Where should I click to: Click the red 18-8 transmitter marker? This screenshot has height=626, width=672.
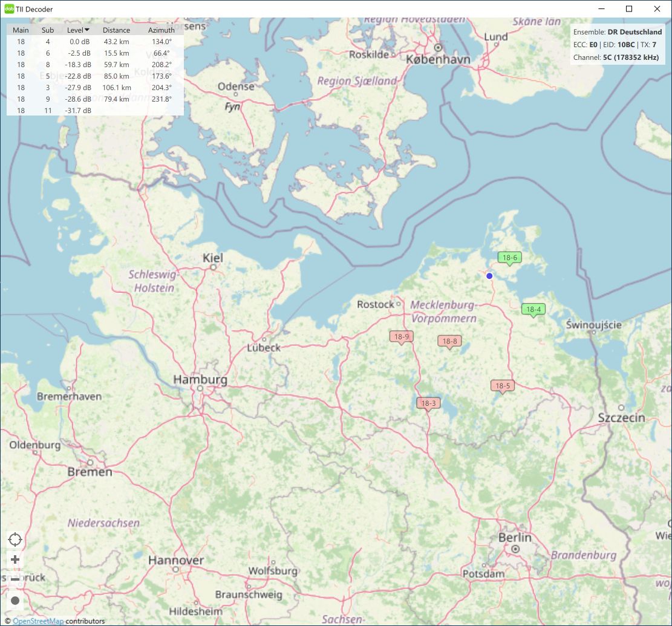click(x=449, y=341)
